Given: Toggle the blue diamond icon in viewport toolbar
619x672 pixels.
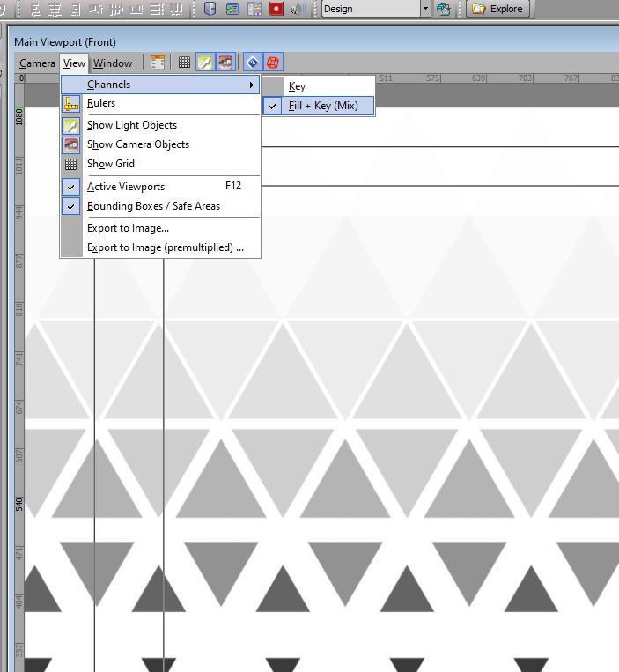Looking at the screenshot, I should [x=253, y=63].
